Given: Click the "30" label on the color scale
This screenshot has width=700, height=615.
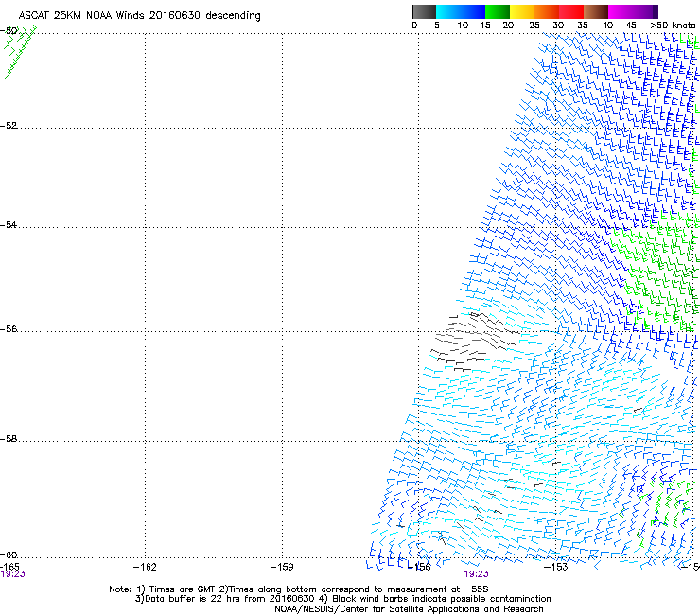Looking at the screenshot, I should click(x=558, y=26).
